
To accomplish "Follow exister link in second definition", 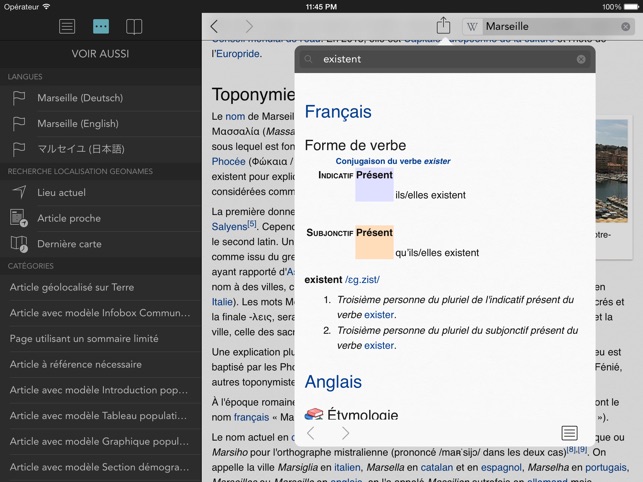I will 379,345.
